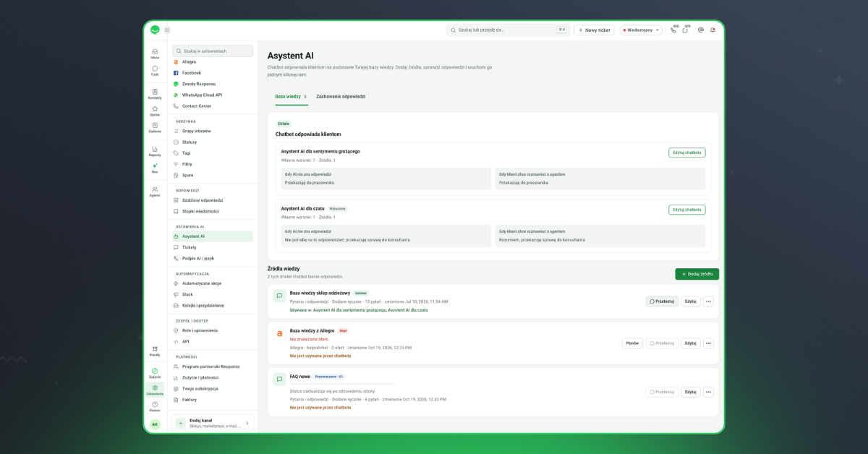This screenshot has height=454, width=868.
Task: Open Facebook channel settings
Action: point(213,73)
